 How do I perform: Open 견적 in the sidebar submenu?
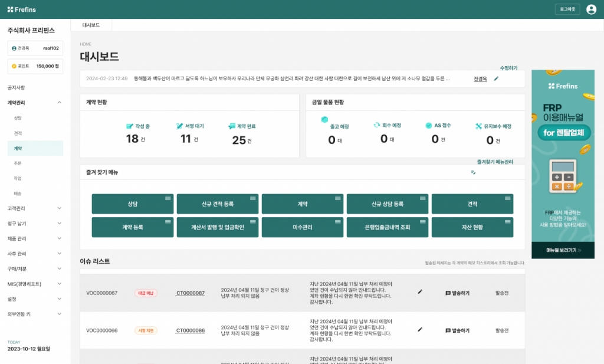pyautogui.click(x=18, y=133)
